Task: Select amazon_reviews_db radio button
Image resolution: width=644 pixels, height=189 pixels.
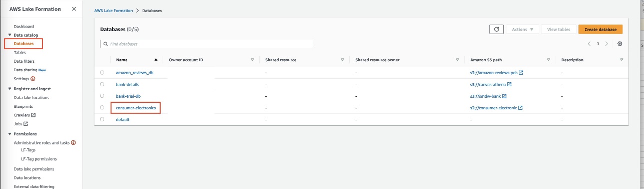Action: [102, 72]
